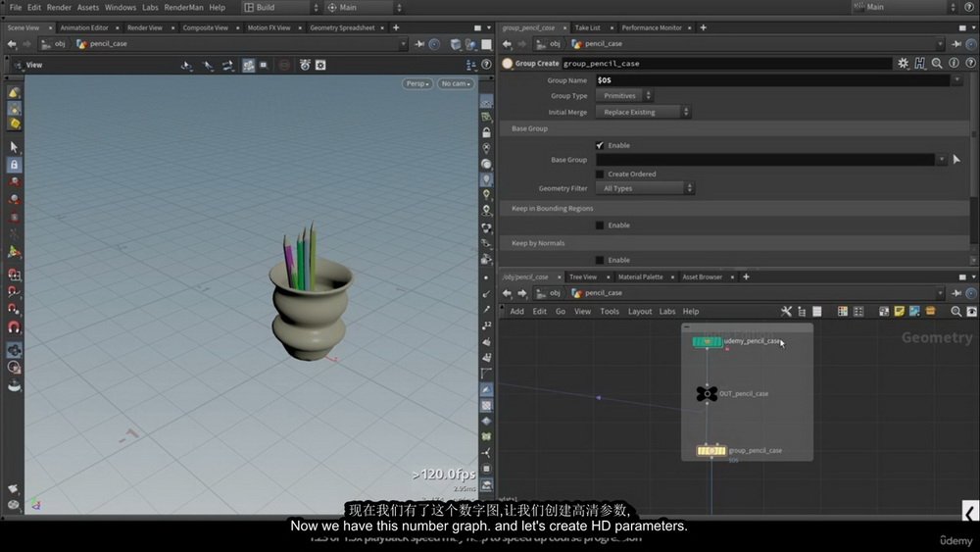Click the list view layout icon in network toolbar
Image resolution: width=980 pixels, height=552 pixels.
tap(817, 312)
